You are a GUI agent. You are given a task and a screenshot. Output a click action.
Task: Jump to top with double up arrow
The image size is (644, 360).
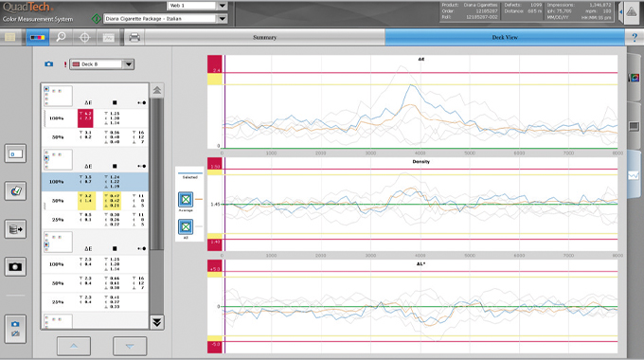click(x=157, y=90)
